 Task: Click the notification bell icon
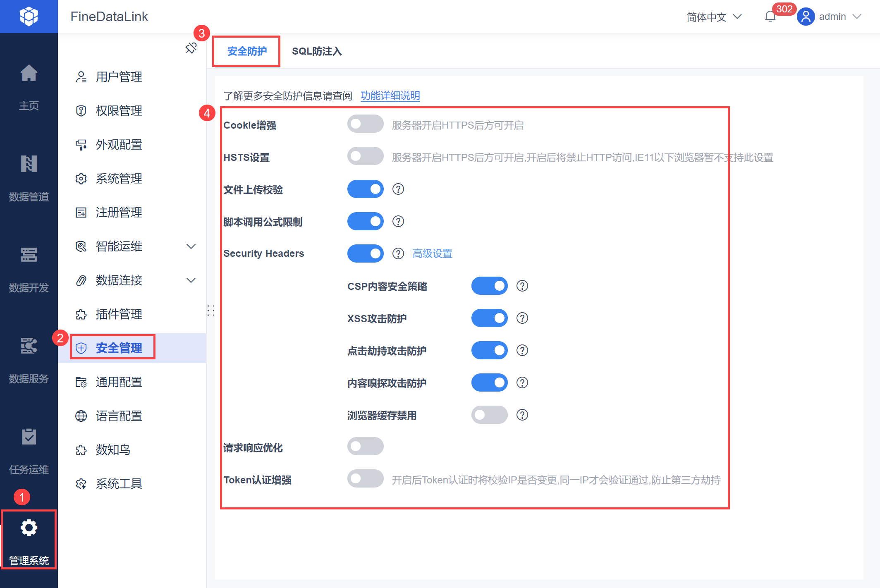770,17
